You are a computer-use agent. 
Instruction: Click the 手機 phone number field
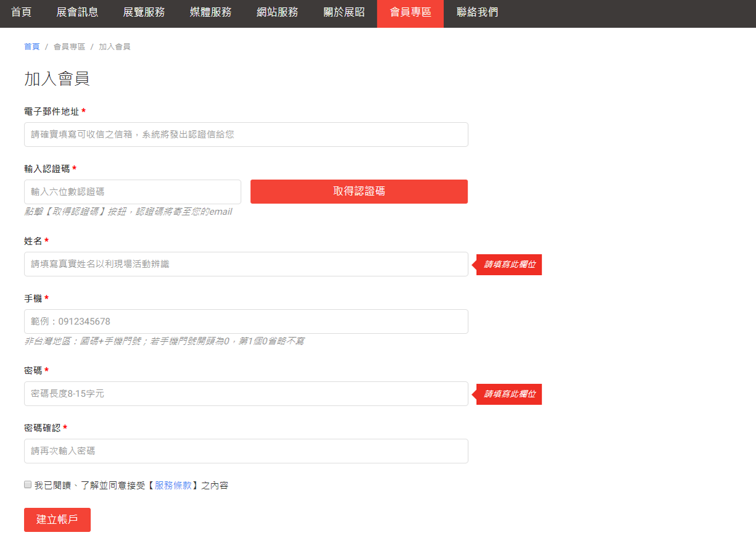pyautogui.click(x=246, y=321)
